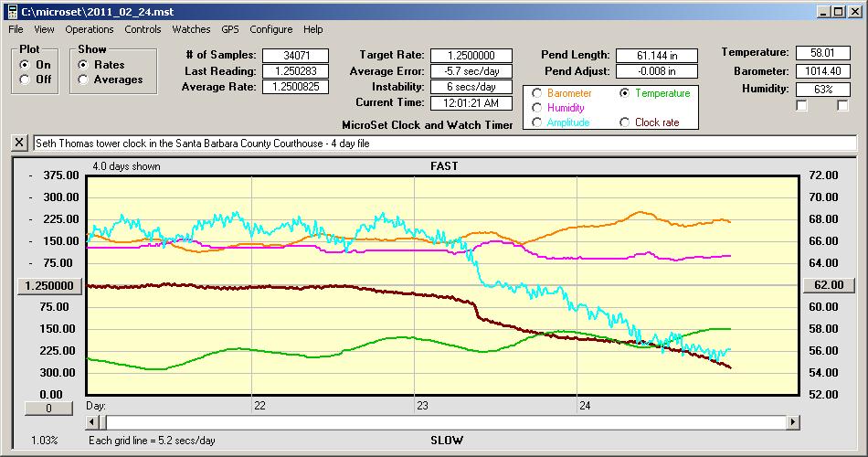Open the Configure menu
This screenshot has width=868, height=457.
pos(270,29)
